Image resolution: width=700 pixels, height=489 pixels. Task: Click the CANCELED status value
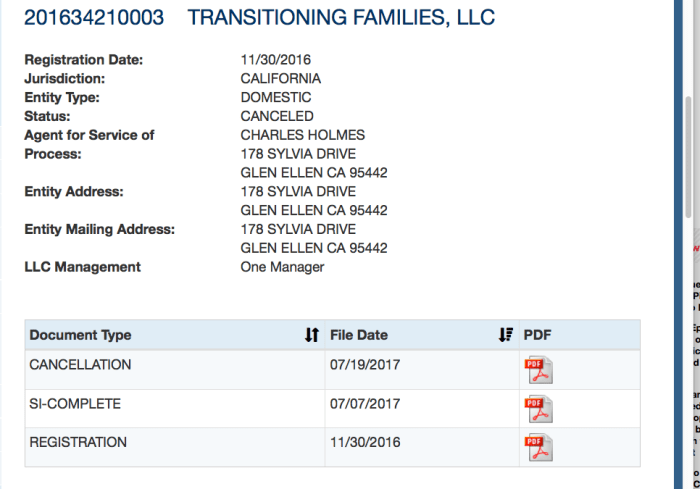click(x=277, y=116)
